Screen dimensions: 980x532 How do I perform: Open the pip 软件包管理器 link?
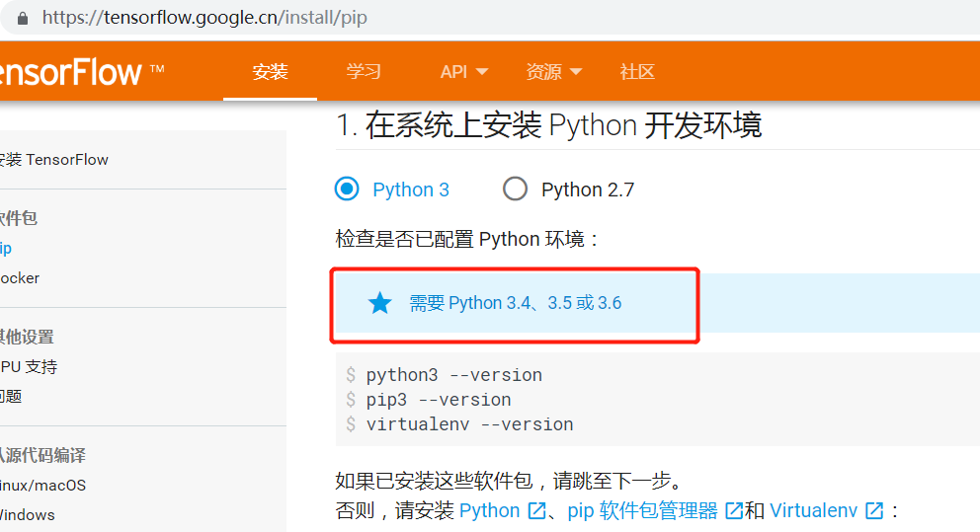[x=642, y=510]
